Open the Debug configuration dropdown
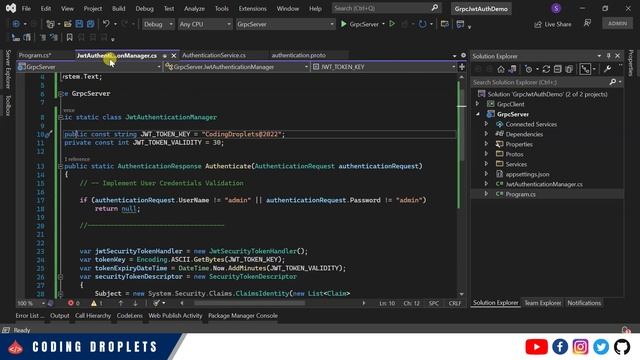Screen dimensions: 640x360 pos(158,24)
